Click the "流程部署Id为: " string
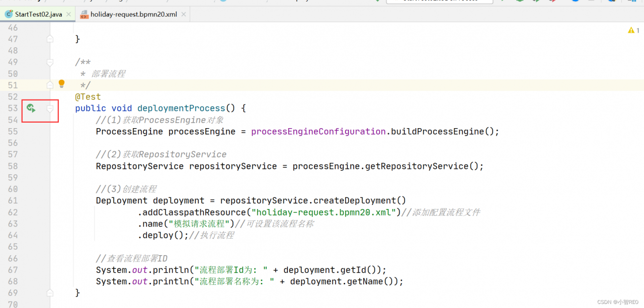The height and width of the screenshot is (308, 644). coord(231,270)
